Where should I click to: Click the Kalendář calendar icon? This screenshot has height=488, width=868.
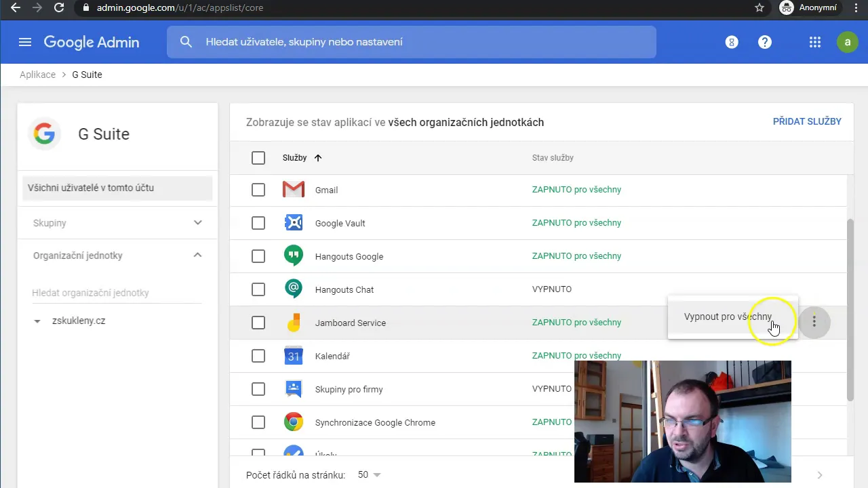(294, 356)
